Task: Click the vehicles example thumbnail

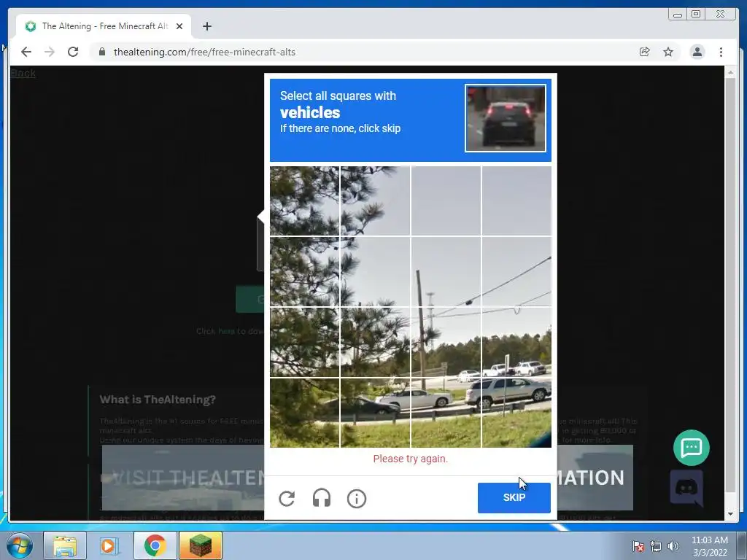Action: coord(506,118)
